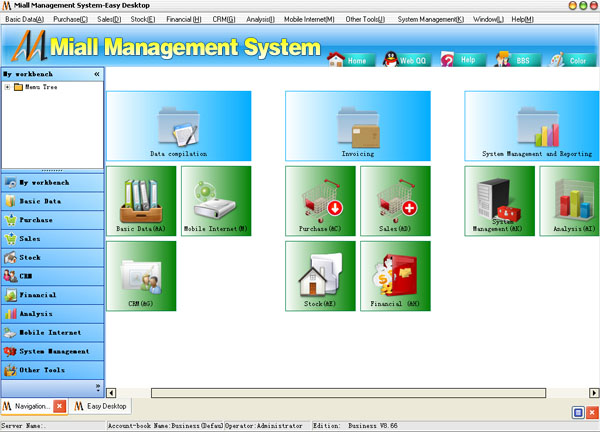This screenshot has width=600, height=432.
Task: Select Other Tools in sidebar
Action: (52, 370)
